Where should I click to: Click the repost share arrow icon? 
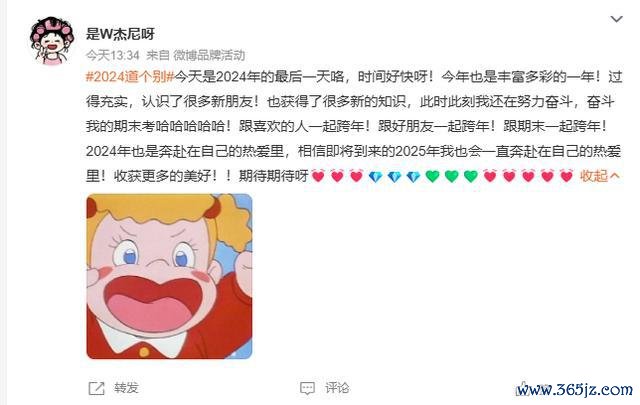(x=97, y=388)
